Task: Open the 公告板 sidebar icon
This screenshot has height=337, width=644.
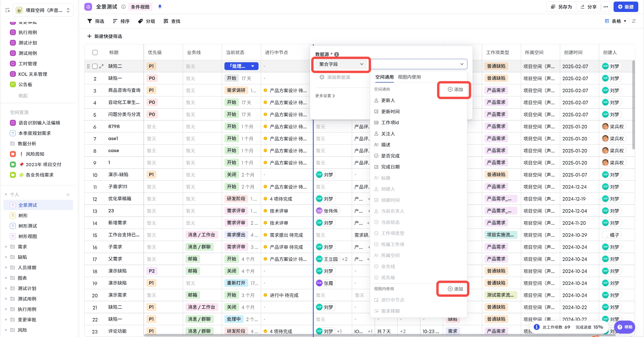Action: tap(13, 84)
